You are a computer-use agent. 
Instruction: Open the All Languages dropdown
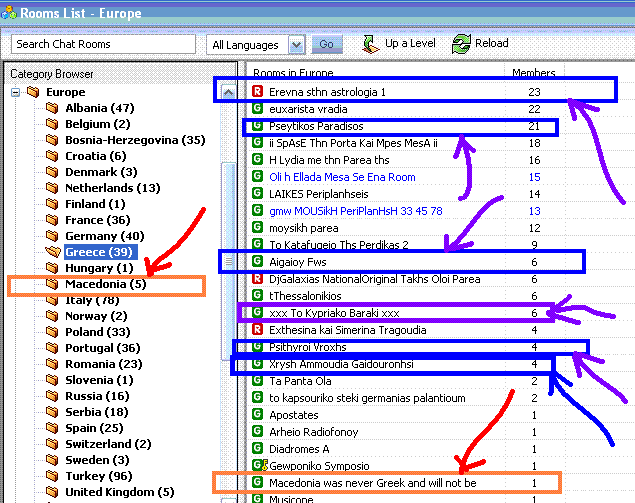tap(296, 45)
